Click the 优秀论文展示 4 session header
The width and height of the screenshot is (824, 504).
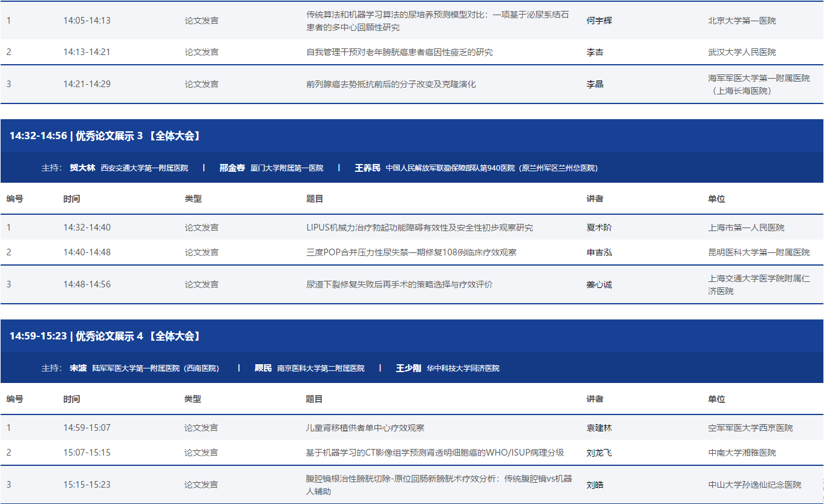click(x=105, y=336)
